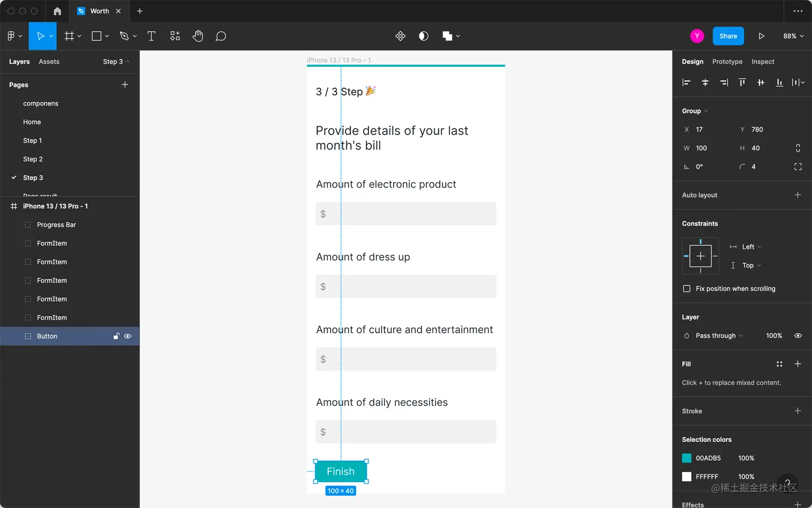The width and height of the screenshot is (812, 508).
Task: Align left icon in Design panel
Action: (686, 82)
